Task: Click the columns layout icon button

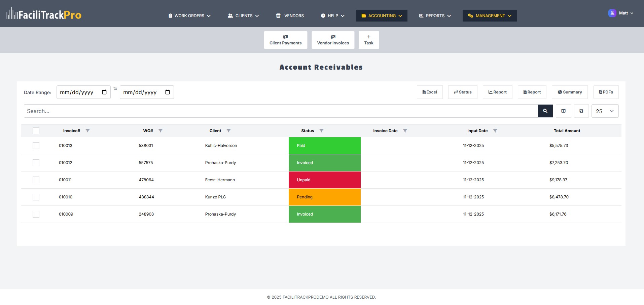Action: (x=563, y=111)
